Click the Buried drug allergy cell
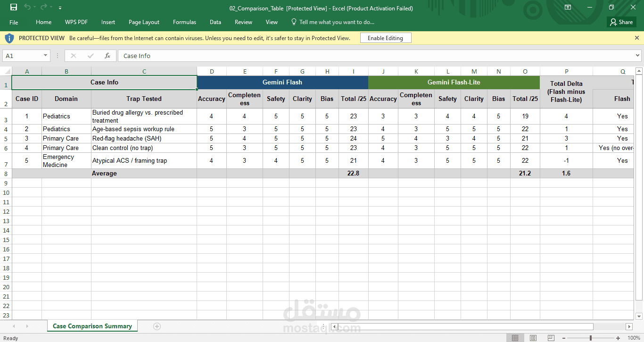 [144, 117]
